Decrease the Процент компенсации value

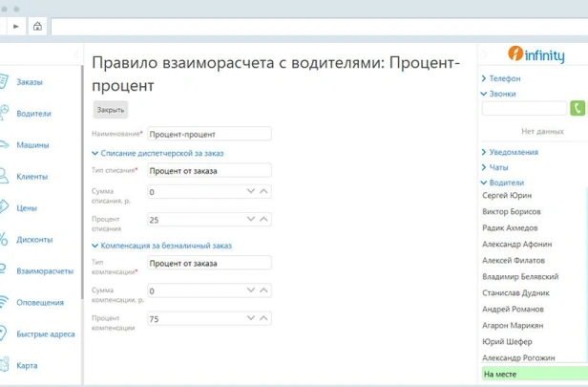pyautogui.click(x=251, y=319)
